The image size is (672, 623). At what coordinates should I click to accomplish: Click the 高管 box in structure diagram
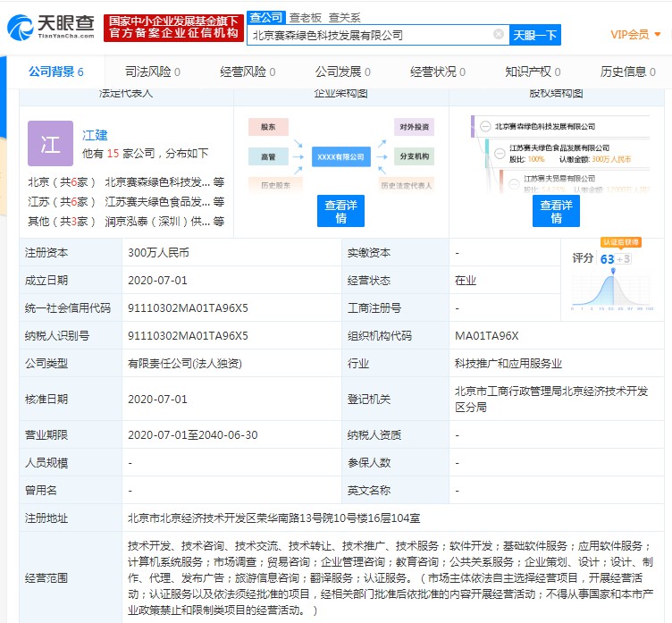(268, 156)
